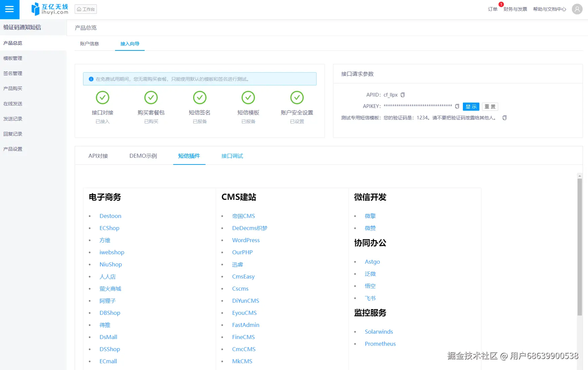The height and width of the screenshot is (370, 588).
Task: Go to 产品总览 in sidebar
Action: (x=33, y=43)
